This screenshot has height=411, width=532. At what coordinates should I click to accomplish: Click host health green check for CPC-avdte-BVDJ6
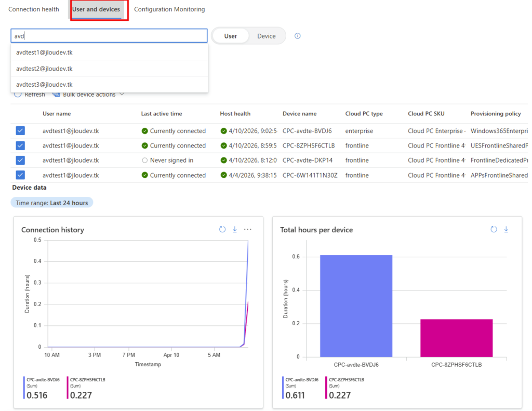[x=223, y=131]
